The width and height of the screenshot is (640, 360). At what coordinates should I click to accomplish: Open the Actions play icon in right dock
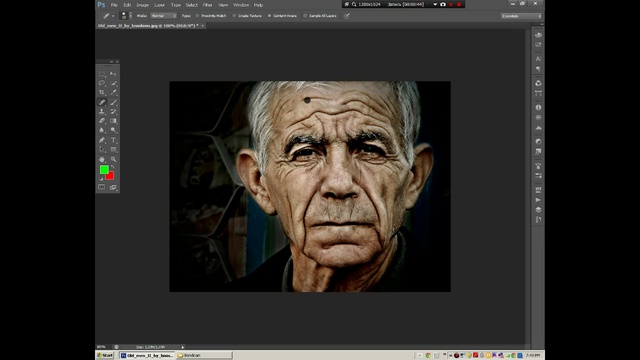[x=538, y=200]
